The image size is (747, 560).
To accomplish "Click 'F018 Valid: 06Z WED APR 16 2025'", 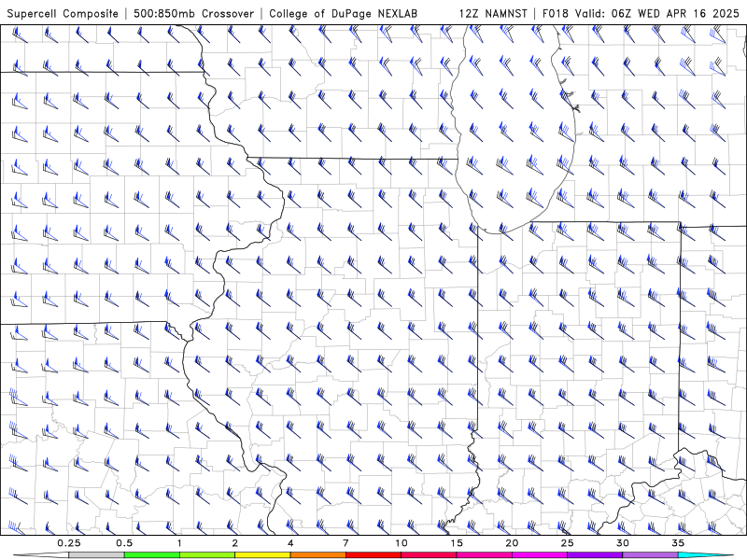I will click(x=641, y=13).
